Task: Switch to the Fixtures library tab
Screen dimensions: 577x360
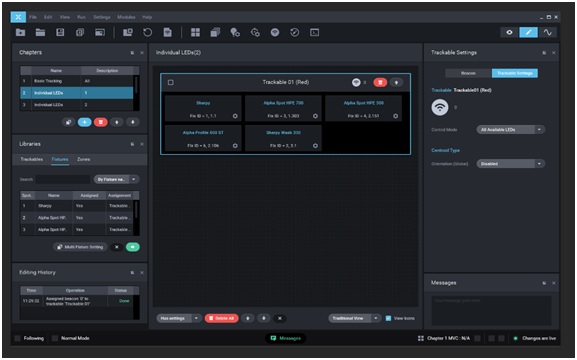Action: pyautogui.click(x=60, y=159)
